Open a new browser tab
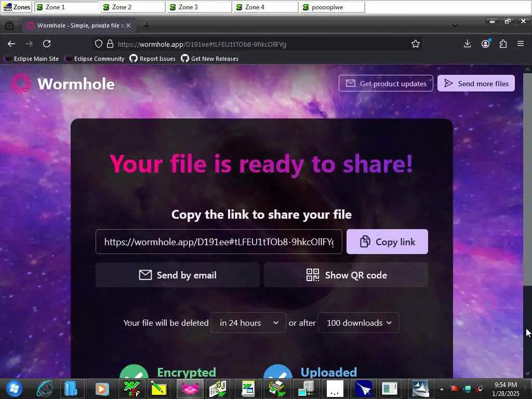This screenshot has height=399, width=532. pyautogui.click(x=147, y=26)
